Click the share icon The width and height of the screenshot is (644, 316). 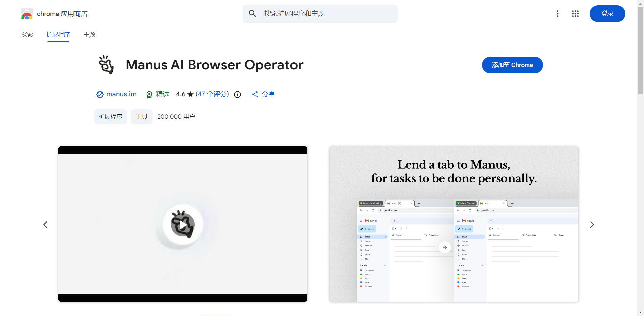(x=255, y=95)
